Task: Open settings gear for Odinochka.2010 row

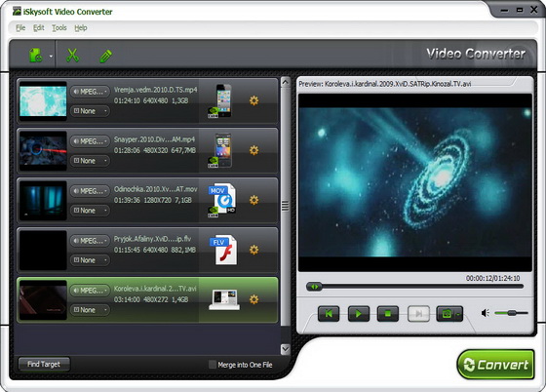Action: (x=253, y=200)
